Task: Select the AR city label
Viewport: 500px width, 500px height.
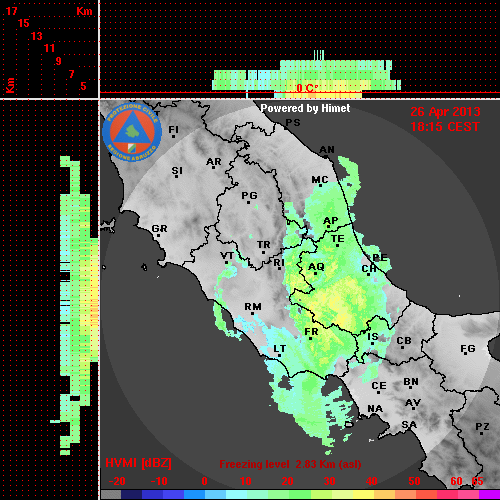Action: click(x=214, y=162)
